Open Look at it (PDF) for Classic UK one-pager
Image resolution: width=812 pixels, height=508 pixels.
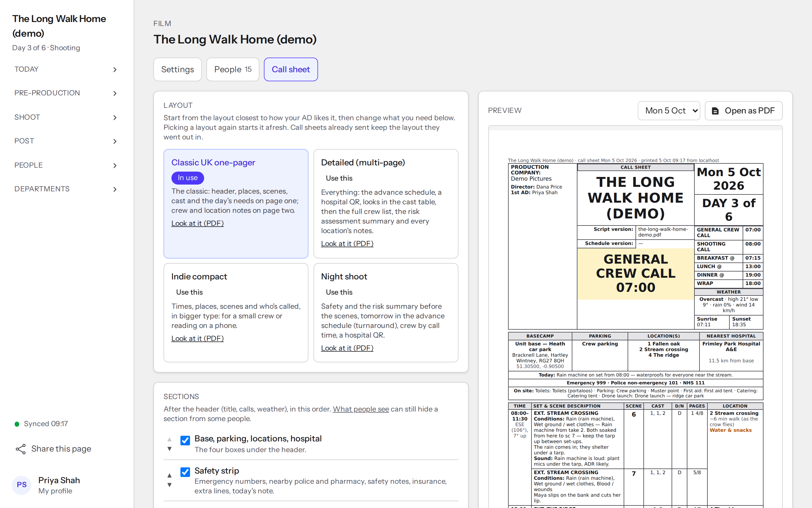point(197,224)
